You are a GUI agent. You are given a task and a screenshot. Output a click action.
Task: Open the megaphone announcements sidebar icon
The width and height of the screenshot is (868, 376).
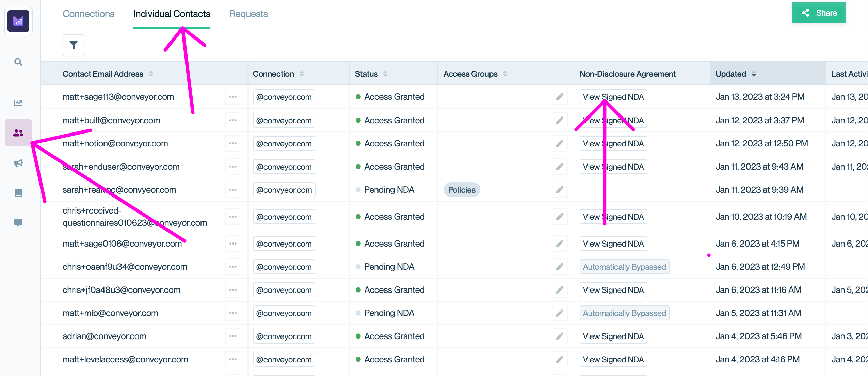tap(18, 163)
